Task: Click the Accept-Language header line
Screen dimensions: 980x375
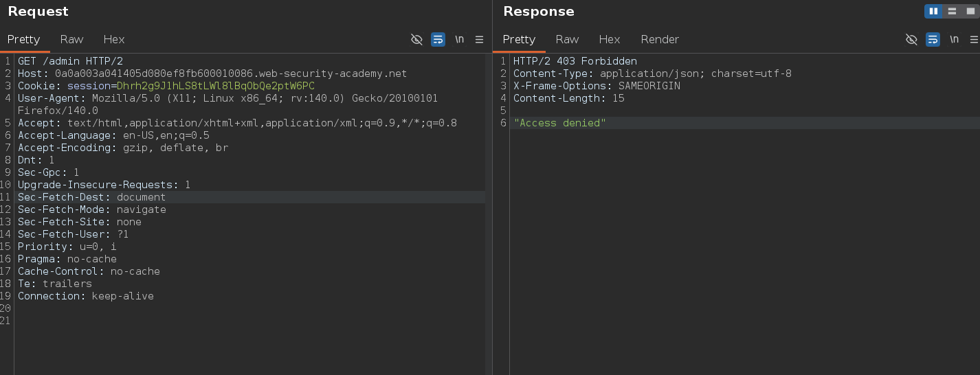Action: point(113,135)
